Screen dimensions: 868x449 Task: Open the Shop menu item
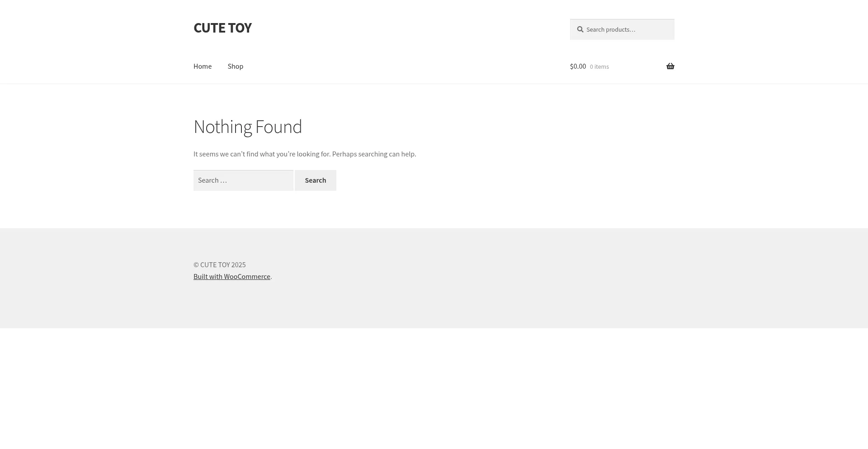[x=236, y=66]
